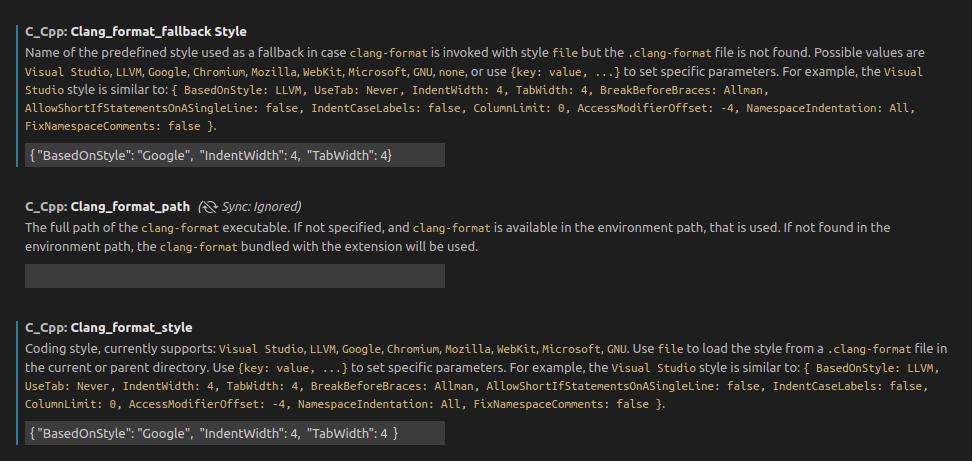Click modified indicator bar beside Clang_format_fallback Style
This screenshot has width=972, height=461.
[18, 95]
